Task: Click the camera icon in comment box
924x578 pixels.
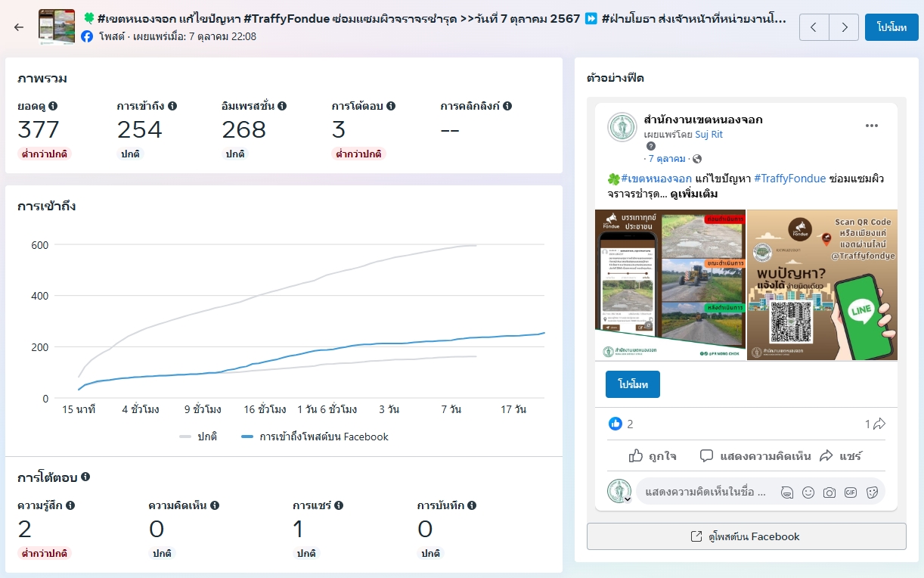Action: tap(829, 493)
